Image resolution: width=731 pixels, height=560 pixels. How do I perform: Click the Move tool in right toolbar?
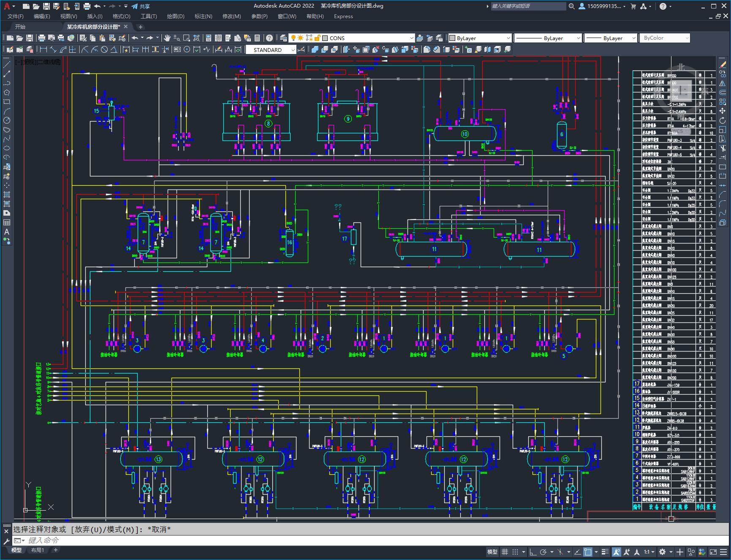tap(723, 111)
